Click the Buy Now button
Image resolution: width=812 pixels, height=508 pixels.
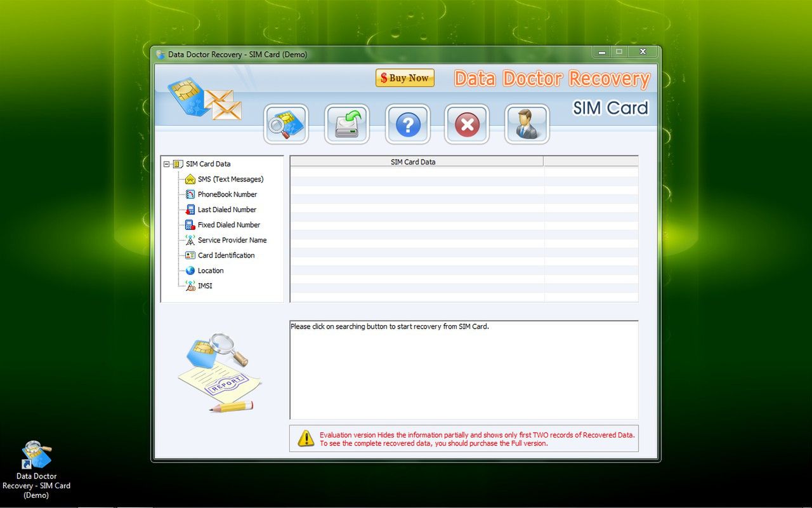405,78
